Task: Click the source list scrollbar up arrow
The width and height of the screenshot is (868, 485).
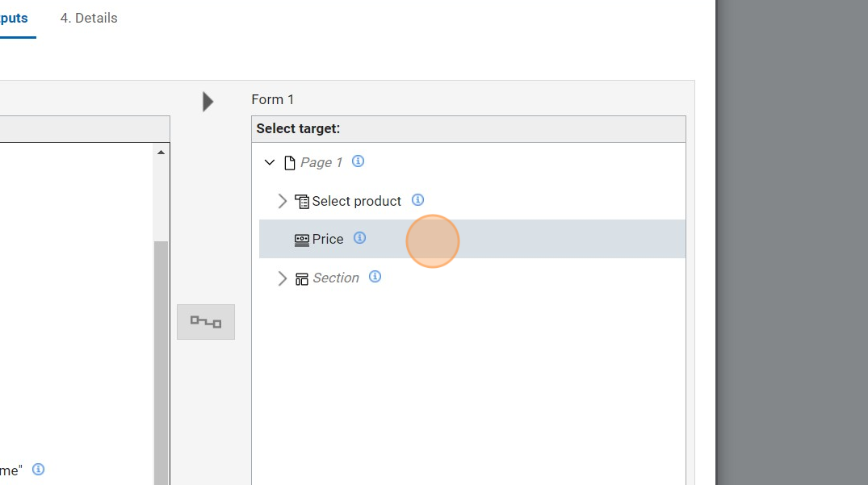Action: pos(161,153)
